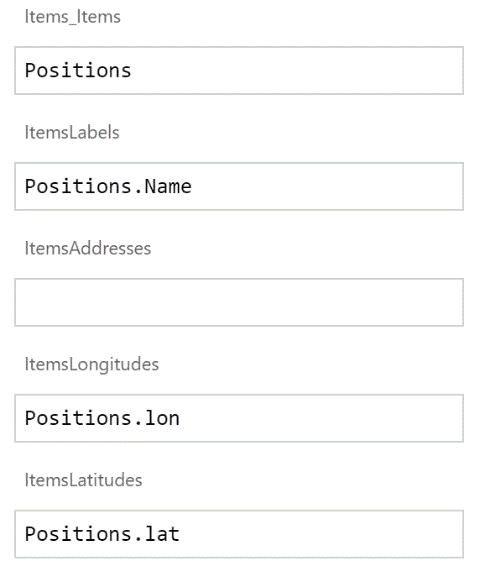The image size is (480, 582).
Task: Click the ItemsLongitudes property label
Action: tap(92, 364)
